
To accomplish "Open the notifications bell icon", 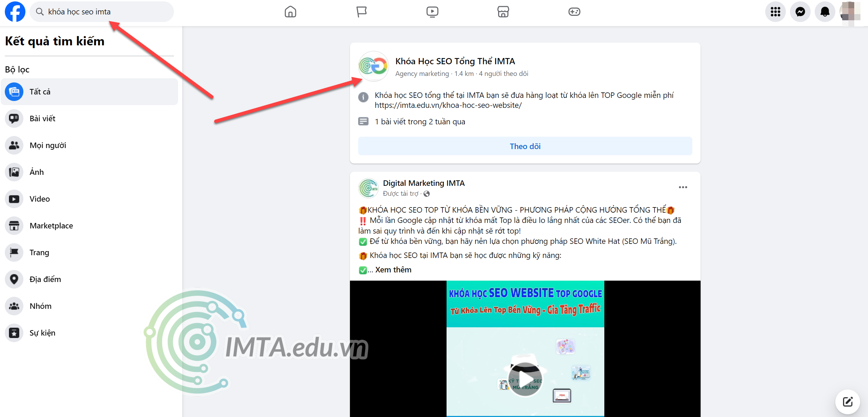I will click(x=825, y=12).
